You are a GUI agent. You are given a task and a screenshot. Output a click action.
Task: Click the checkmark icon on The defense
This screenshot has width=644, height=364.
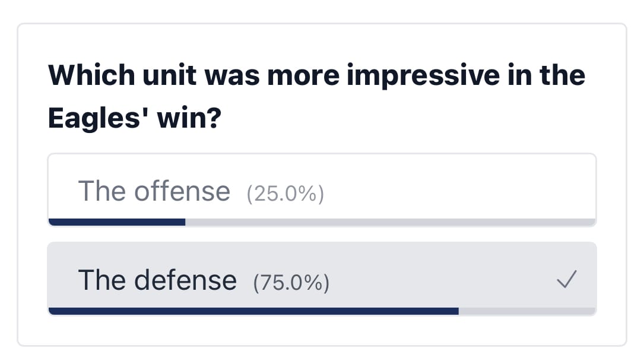click(567, 279)
